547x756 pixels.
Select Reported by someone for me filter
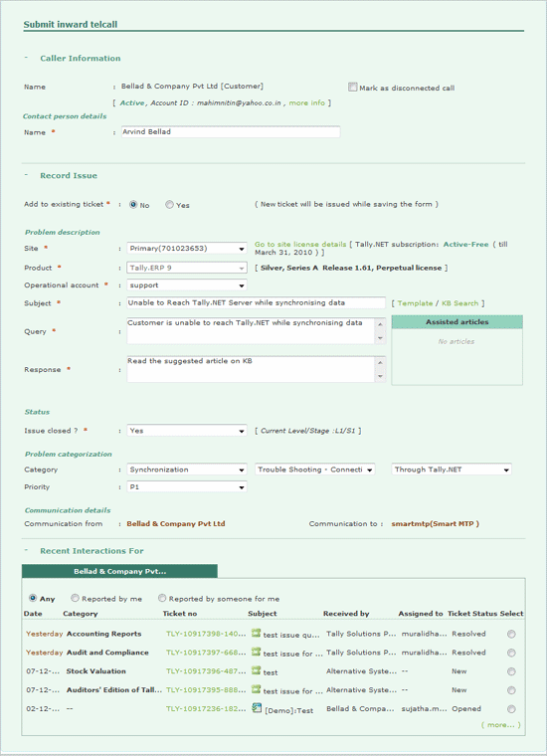click(x=162, y=598)
